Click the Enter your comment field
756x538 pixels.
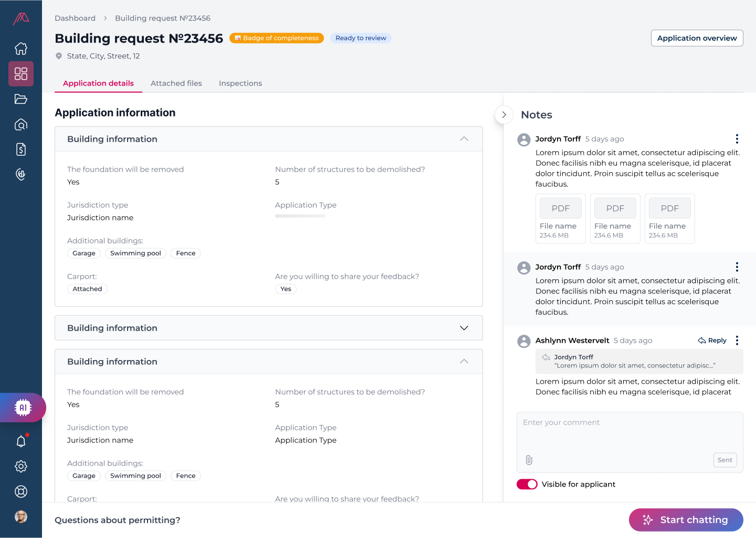tap(629, 432)
